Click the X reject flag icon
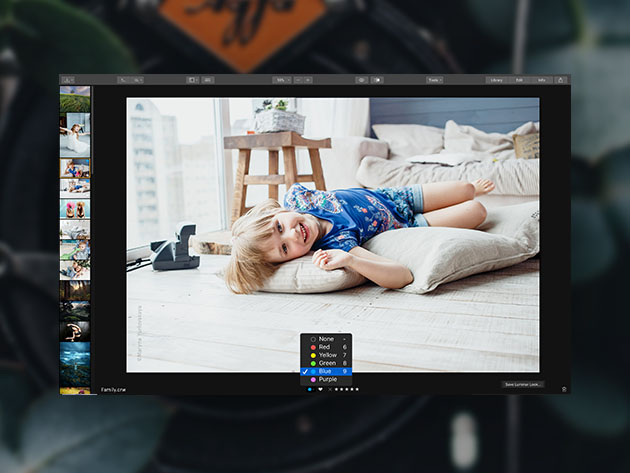630x473 pixels. (x=330, y=389)
